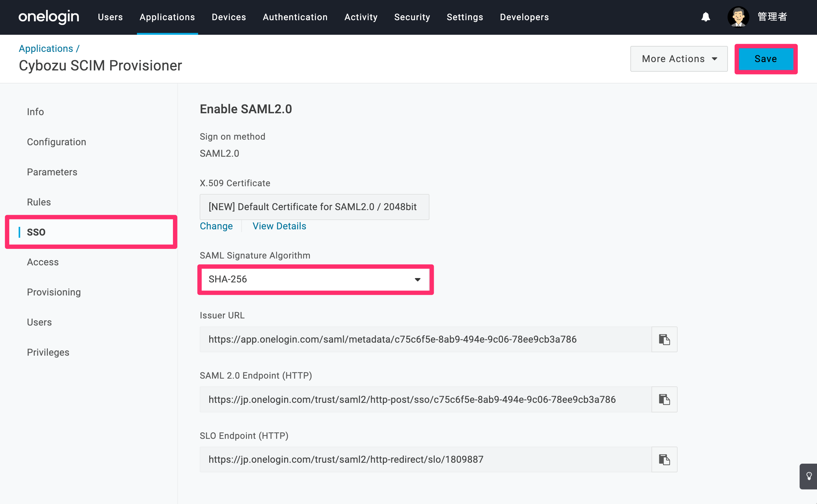This screenshot has height=504, width=817.
Task: Open the Activity menu
Action: pyautogui.click(x=361, y=17)
